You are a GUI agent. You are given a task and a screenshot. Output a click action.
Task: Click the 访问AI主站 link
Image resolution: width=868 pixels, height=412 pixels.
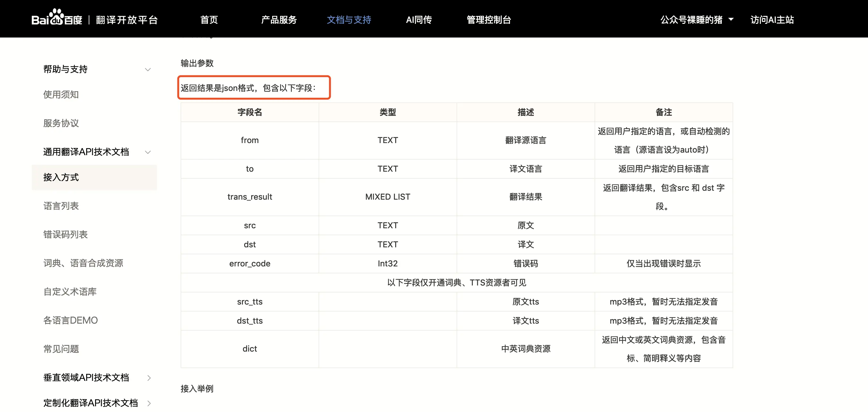click(772, 19)
